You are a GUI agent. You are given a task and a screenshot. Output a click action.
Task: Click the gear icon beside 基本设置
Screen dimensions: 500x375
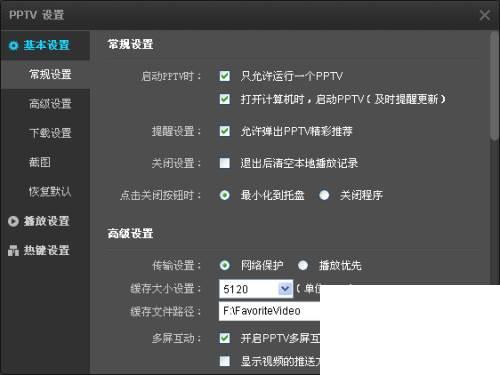pos(13,45)
